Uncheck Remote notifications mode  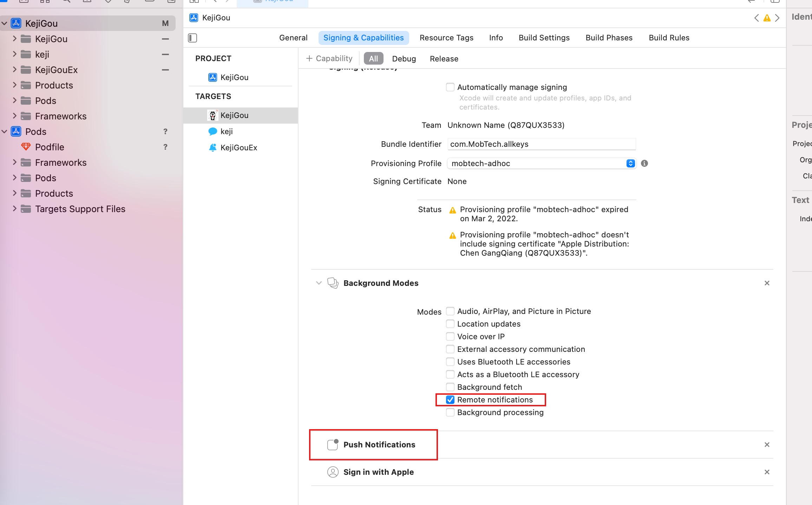[450, 400]
